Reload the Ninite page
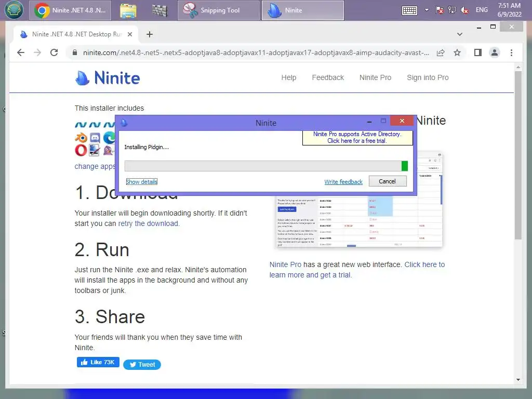The height and width of the screenshot is (399, 532). (x=54, y=52)
